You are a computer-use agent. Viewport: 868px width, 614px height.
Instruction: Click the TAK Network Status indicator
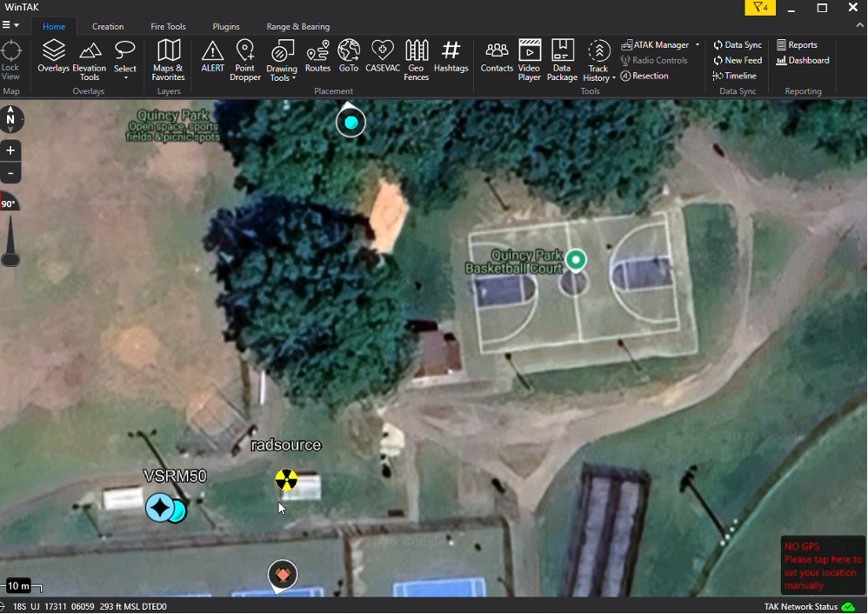[810, 607]
